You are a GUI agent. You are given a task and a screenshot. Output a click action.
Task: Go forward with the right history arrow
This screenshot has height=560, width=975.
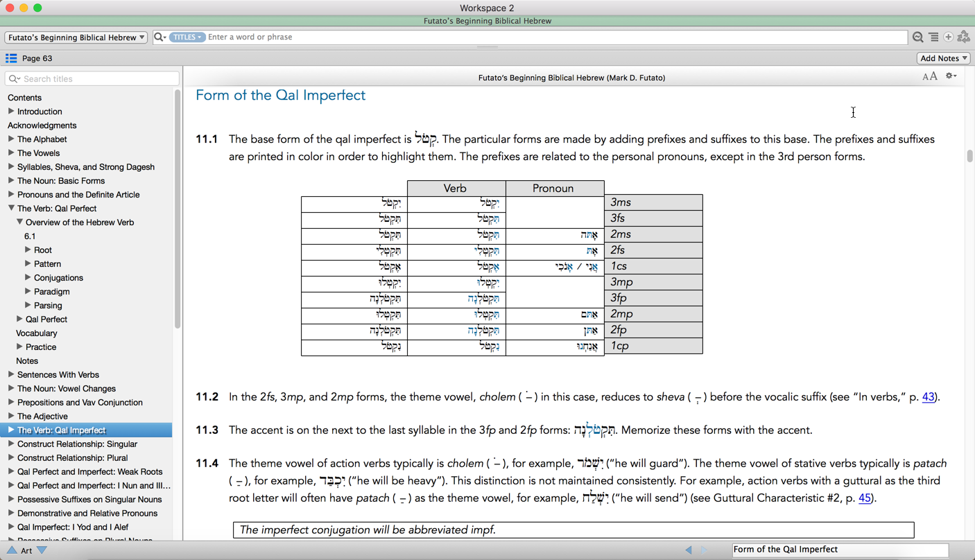703,550
